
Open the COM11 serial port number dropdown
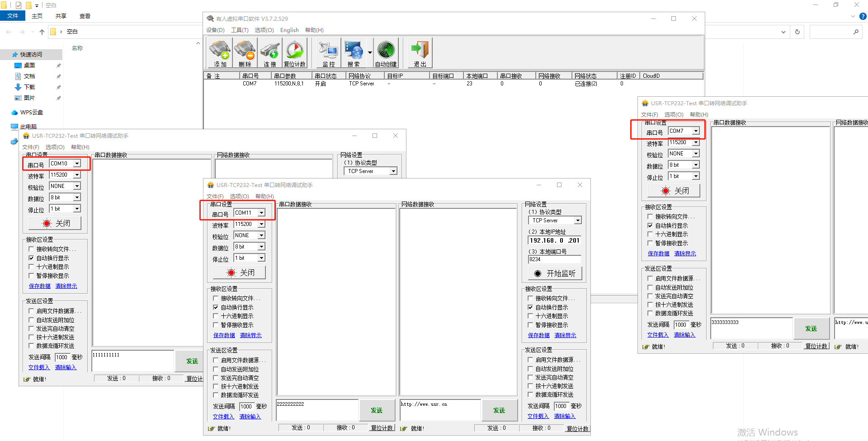pyautogui.click(x=261, y=213)
